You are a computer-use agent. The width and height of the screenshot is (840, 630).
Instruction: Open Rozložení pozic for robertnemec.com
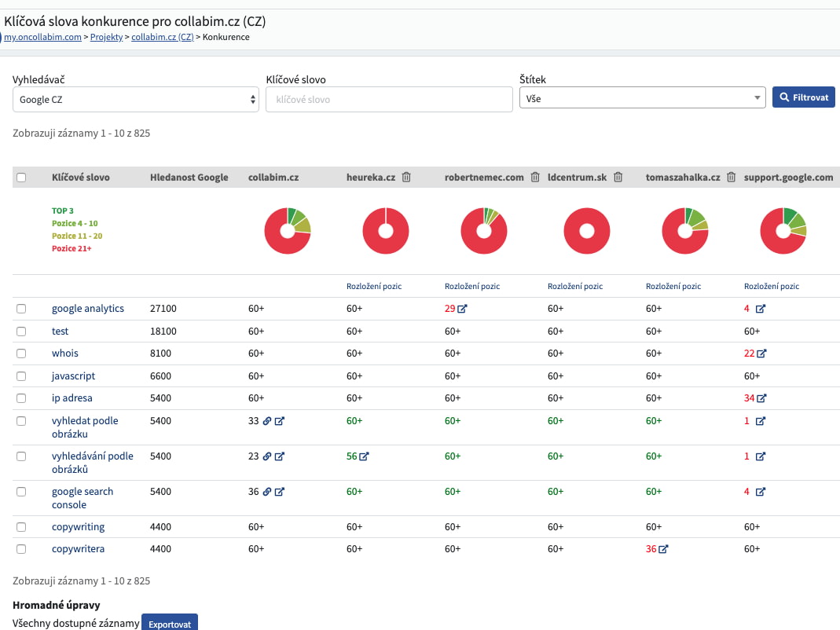472,287
